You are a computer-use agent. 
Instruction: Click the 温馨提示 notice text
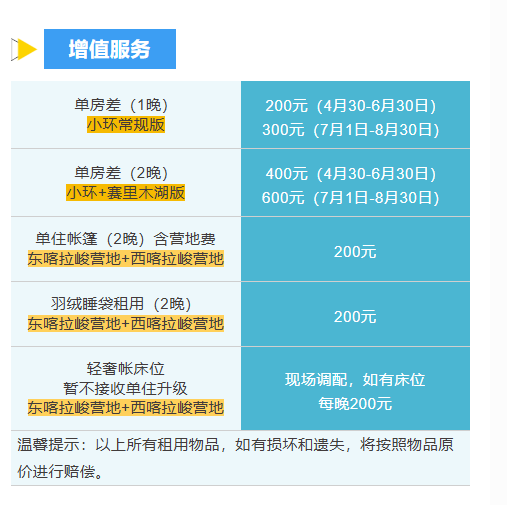pyautogui.click(x=235, y=458)
